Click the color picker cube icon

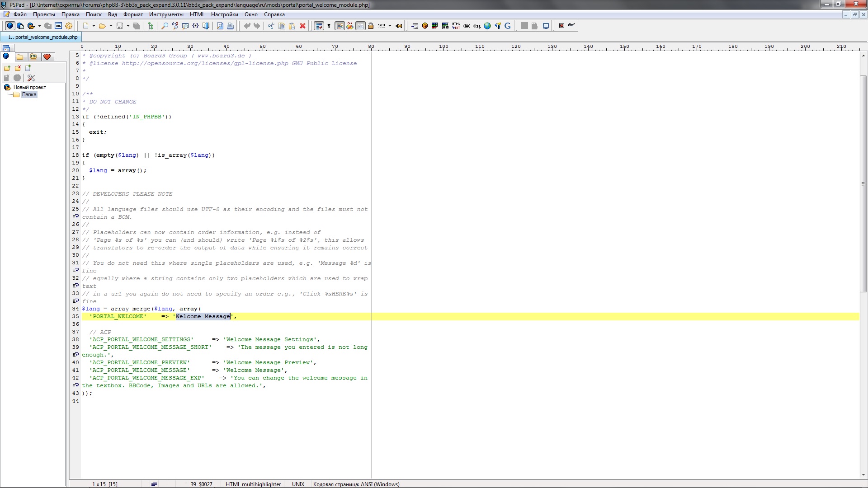(x=425, y=26)
